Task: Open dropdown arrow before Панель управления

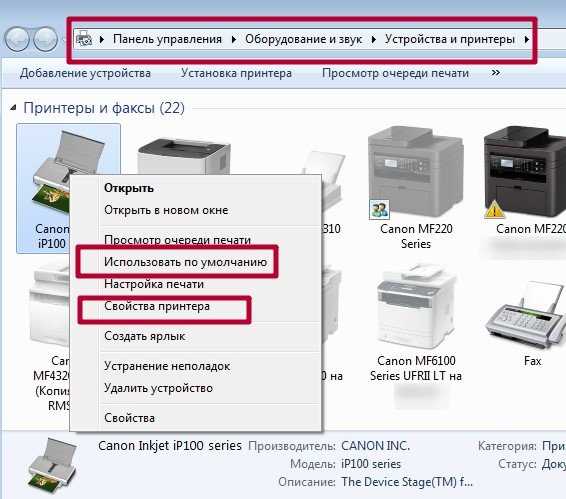Action: pos(102,39)
